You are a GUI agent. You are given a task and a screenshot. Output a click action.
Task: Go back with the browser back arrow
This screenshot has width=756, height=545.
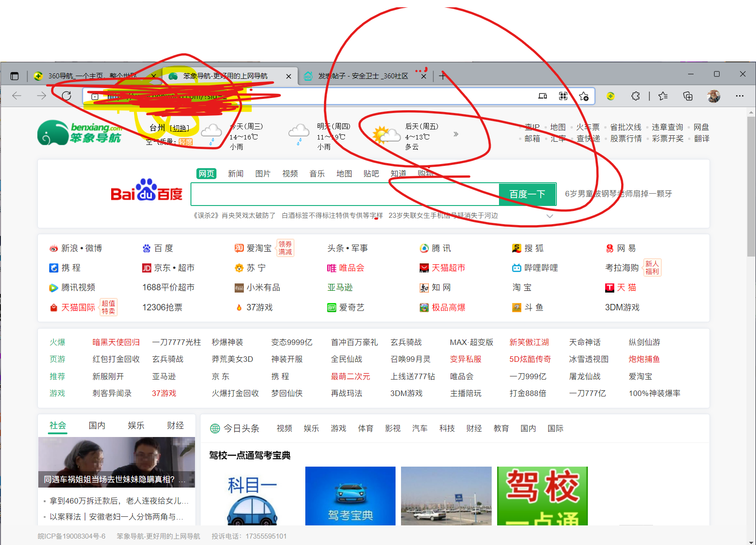tap(17, 96)
